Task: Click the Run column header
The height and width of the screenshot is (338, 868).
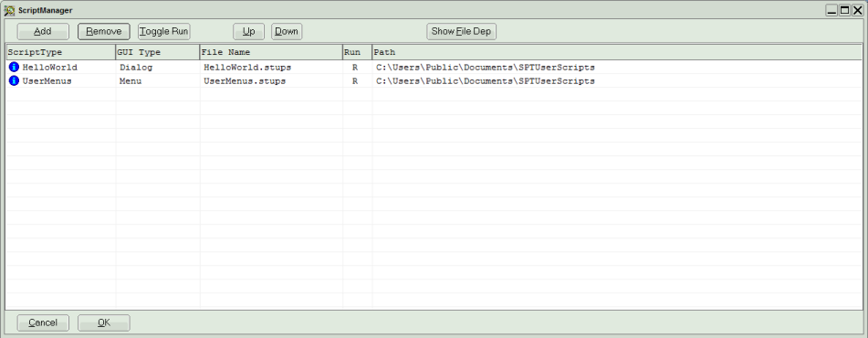Action: click(x=357, y=52)
